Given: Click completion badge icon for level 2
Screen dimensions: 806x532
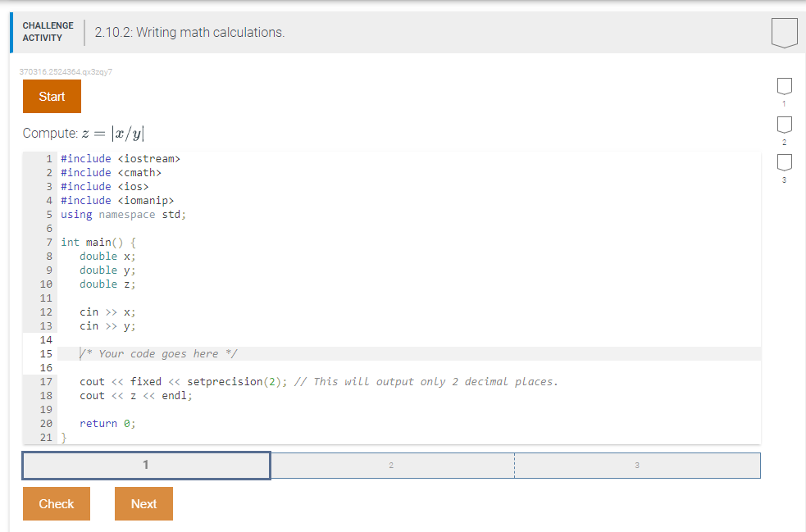Looking at the screenshot, I should (785, 125).
